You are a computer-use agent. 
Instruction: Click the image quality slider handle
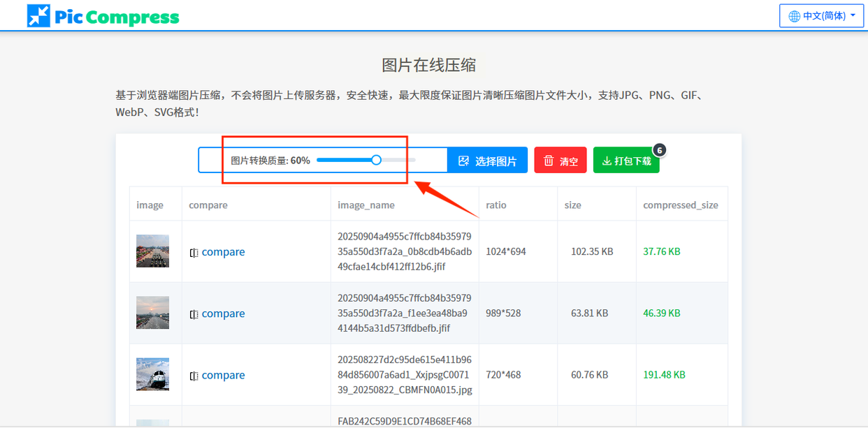tap(376, 160)
